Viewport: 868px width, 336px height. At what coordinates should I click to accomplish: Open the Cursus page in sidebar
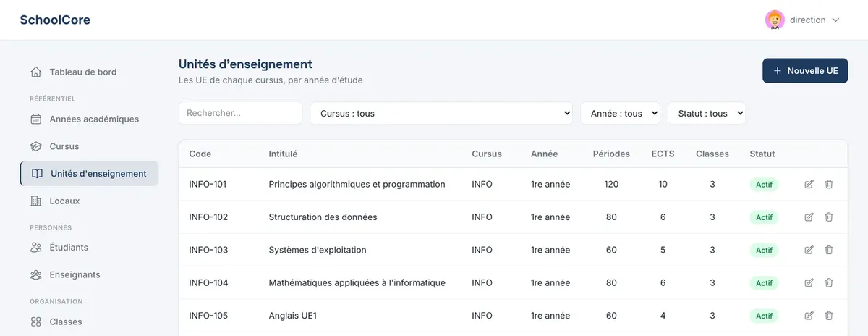click(89, 146)
